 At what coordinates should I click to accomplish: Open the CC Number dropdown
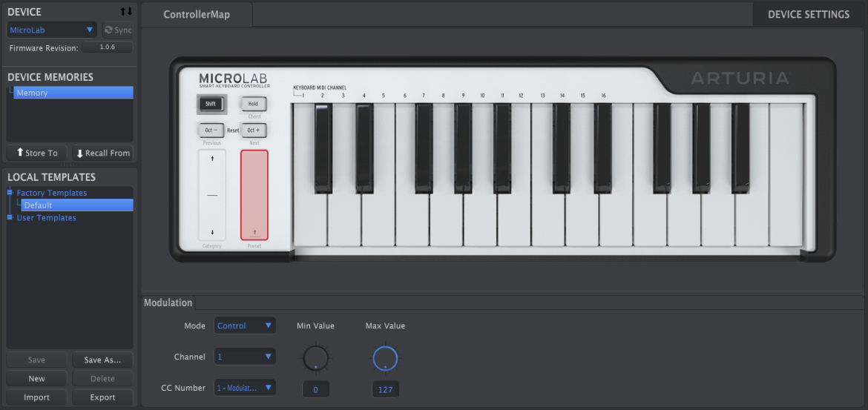click(x=245, y=388)
